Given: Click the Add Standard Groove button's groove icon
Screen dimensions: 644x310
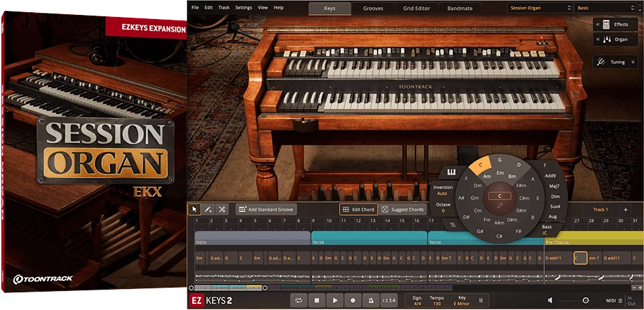Looking at the screenshot, I should click(242, 210).
